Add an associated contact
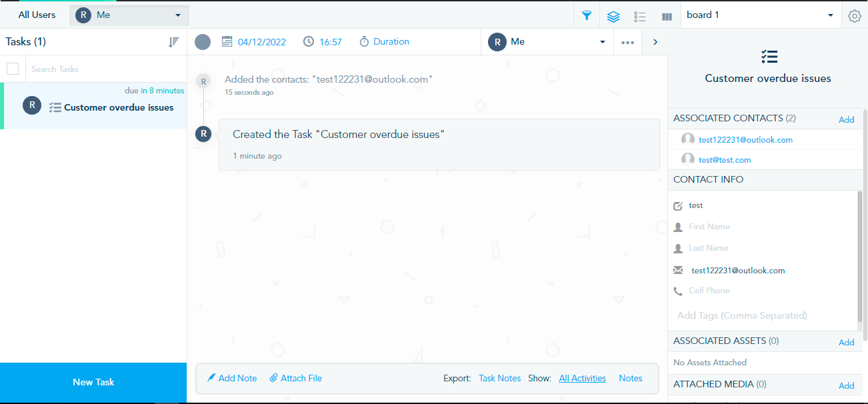Image resolution: width=868 pixels, height=404 pixels. [x=847, y=119]
